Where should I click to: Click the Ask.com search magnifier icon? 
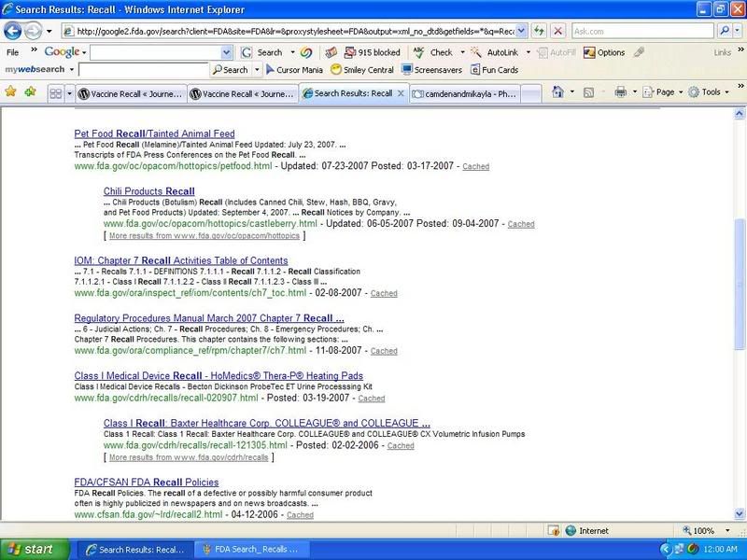click(x=725, y=31)
